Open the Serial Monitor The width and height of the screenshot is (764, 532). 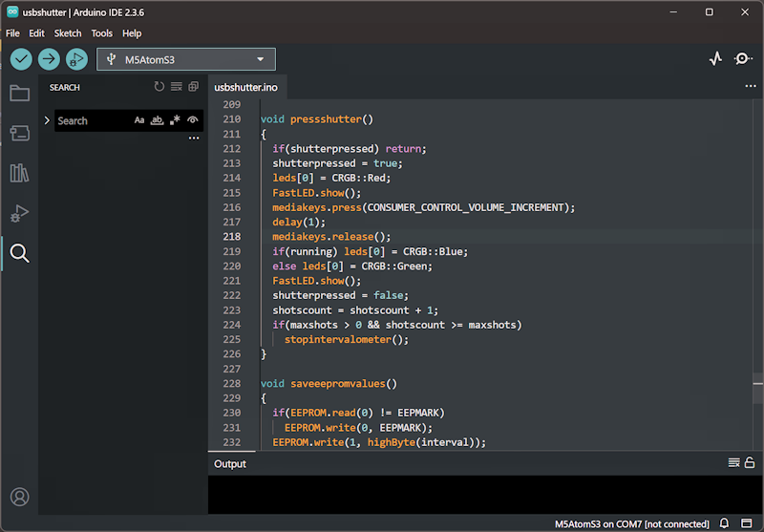pyautogui.click(x=743, y=59)
